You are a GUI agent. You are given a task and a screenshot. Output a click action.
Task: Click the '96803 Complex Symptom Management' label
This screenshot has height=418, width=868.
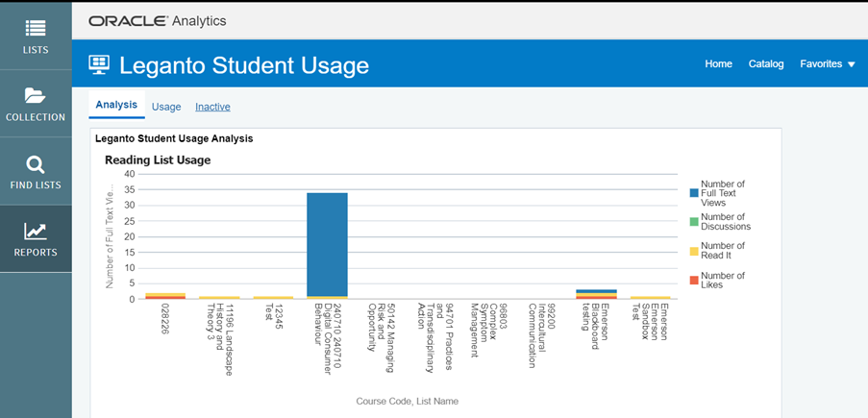(x=489, y=331)
